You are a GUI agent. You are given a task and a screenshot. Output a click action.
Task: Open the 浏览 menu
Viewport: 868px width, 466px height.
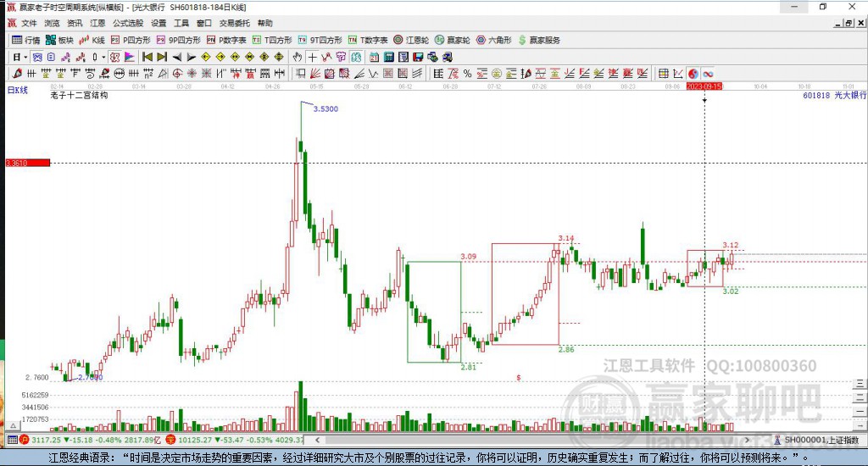[x=52, y=23]
